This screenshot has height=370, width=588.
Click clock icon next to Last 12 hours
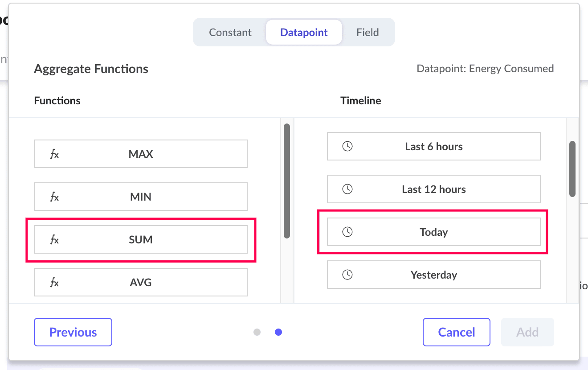[347, 189]
